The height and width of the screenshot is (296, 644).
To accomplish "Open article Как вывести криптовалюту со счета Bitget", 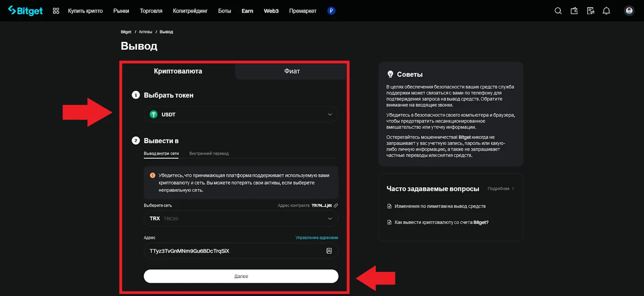I will point(441,222).
